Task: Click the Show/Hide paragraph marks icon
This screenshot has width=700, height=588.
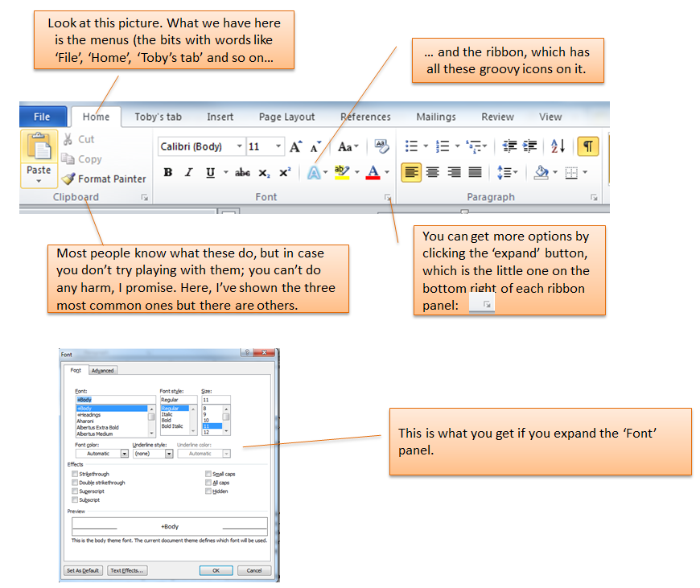Action: pyautogui.click(x=590, y=146)
